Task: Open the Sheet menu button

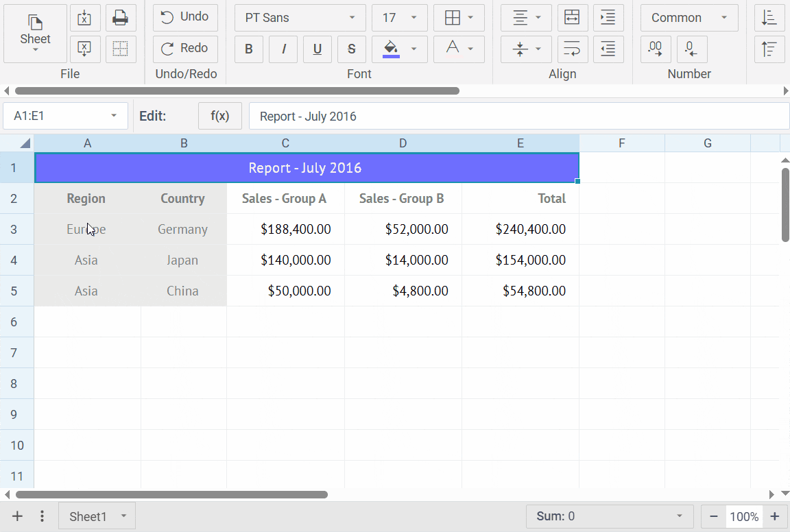Action: click(35, 33)
